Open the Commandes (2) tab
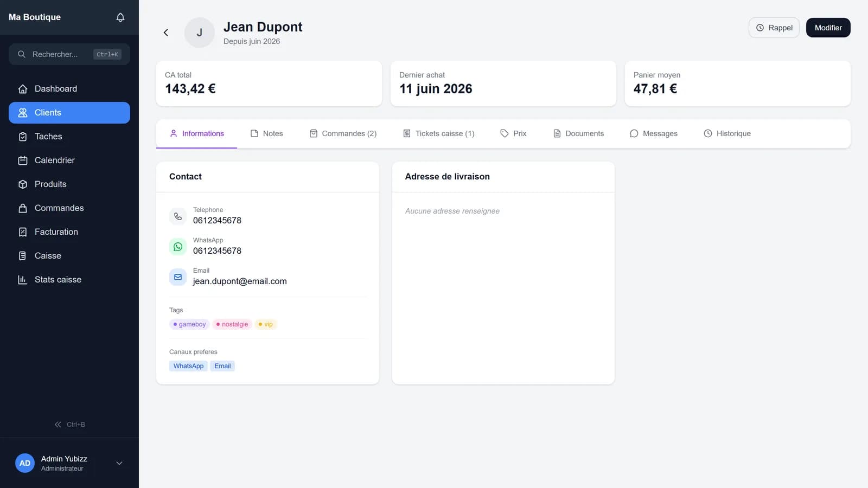The image size is (868, 488). (x=343, y=133)
